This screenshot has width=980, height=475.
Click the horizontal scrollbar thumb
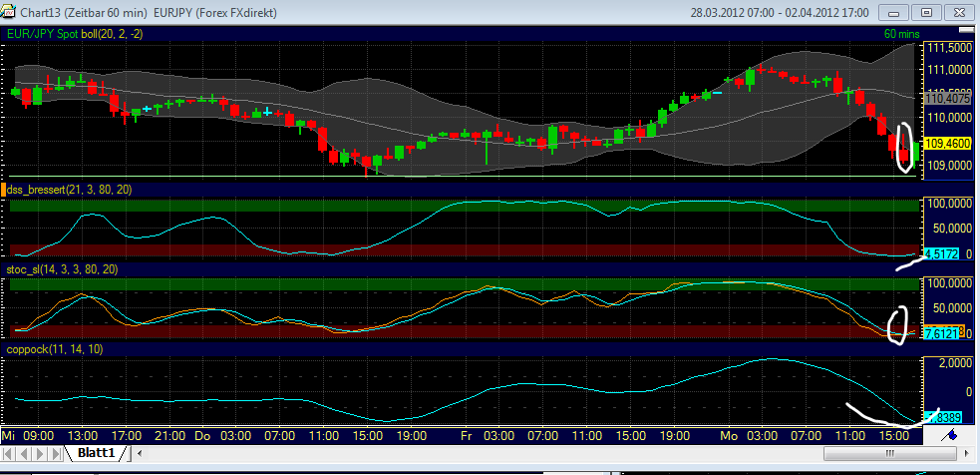pos(889,452)
